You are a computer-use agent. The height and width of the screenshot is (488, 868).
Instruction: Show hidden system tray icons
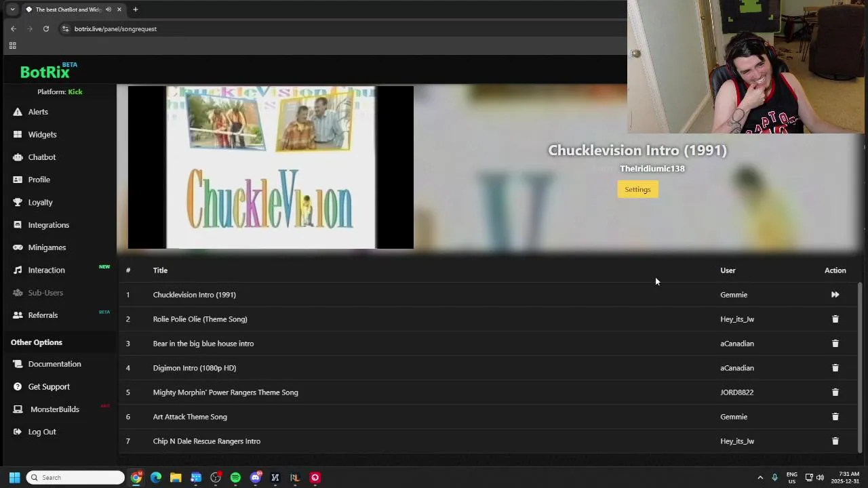pos(760,478)
